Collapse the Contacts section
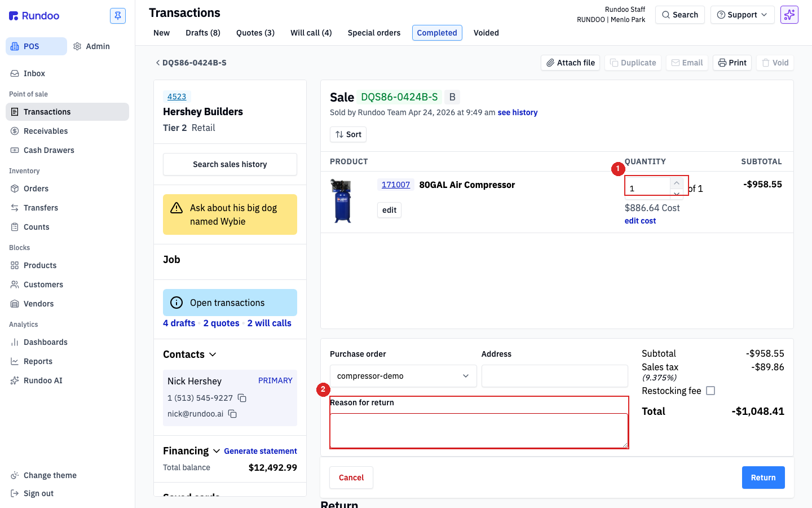 pos(213,354)
